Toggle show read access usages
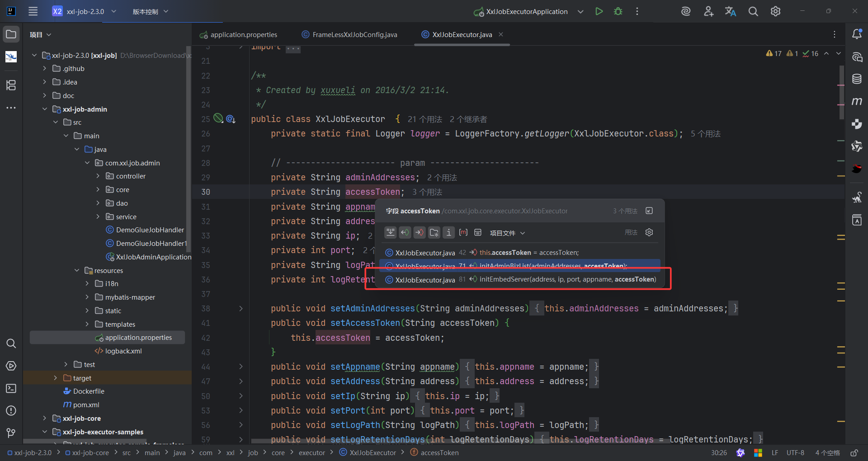 tap(405, 233)
